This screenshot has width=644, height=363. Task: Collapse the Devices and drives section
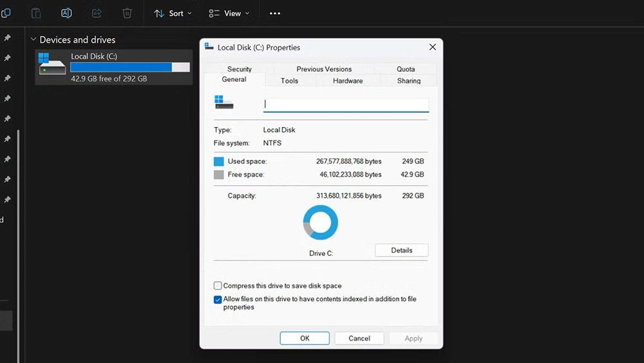pos(33,39)
